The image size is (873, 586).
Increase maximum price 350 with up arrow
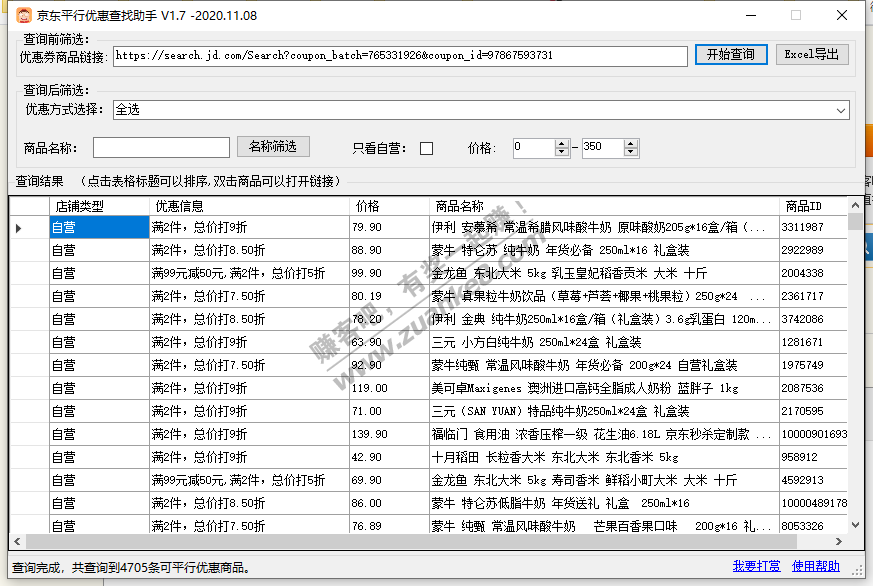(631, 143)
